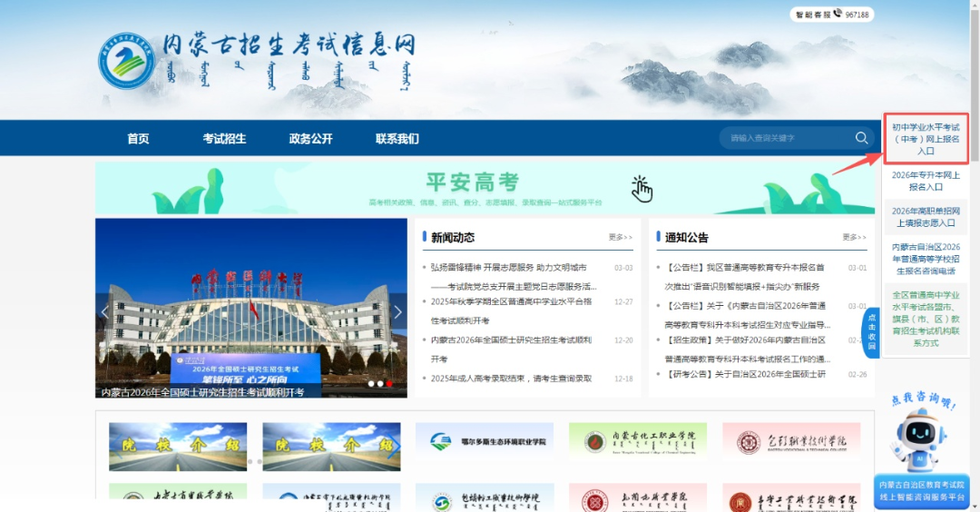This screenshot has width=980, height=512.
Task: Select the red active carousel dot
Action: point(390,384)
